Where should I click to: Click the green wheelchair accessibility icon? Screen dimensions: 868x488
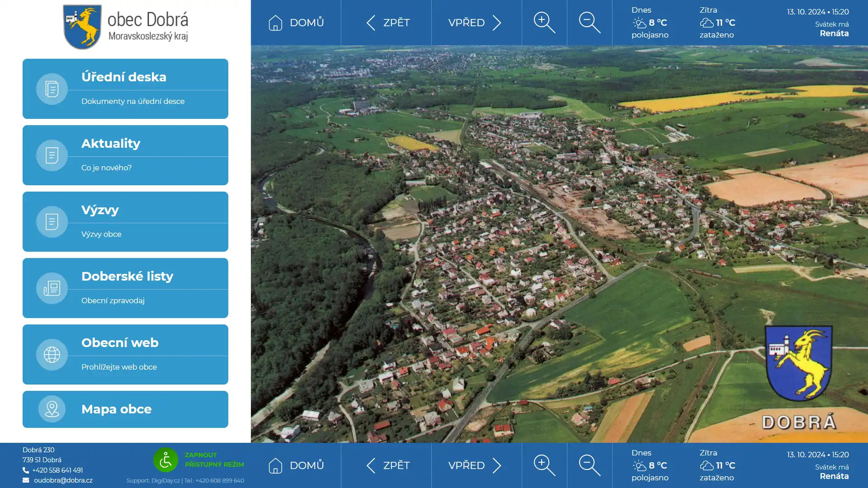(x=165, y=460)
